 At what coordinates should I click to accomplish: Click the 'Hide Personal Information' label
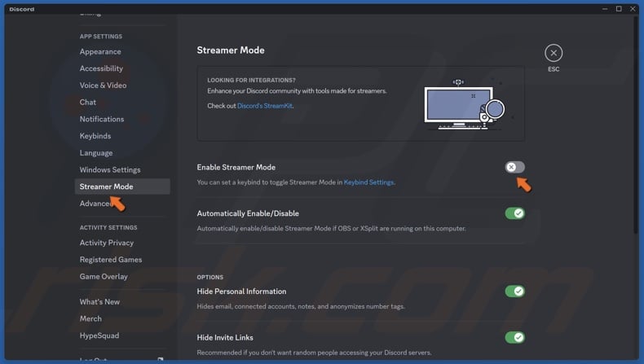click(241, 292)
